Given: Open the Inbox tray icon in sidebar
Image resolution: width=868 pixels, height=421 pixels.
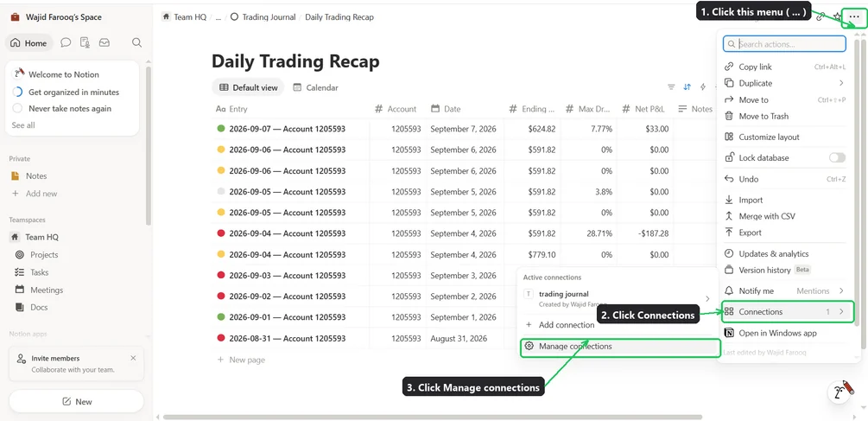Looking at the screenshot, I should pos(104,42).
